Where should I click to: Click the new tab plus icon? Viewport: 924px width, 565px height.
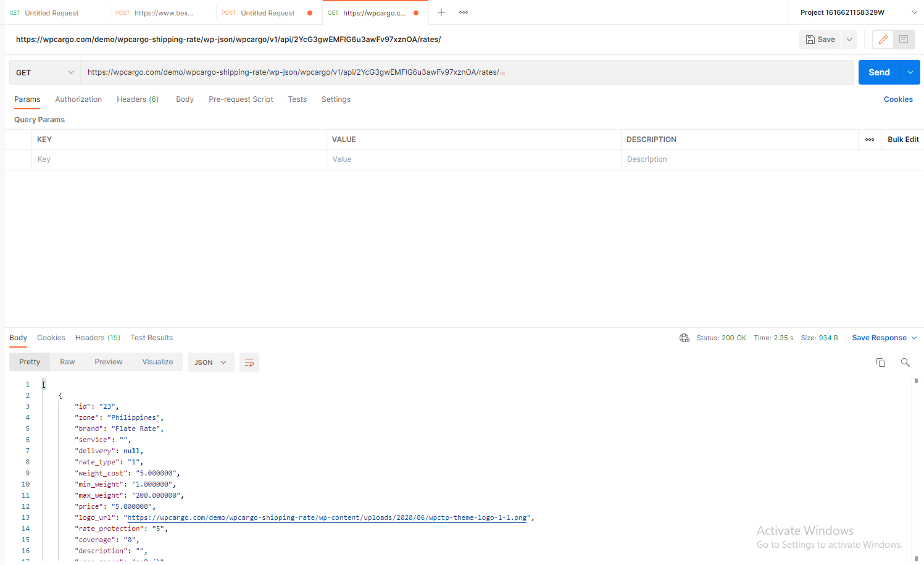pos(441,12)
